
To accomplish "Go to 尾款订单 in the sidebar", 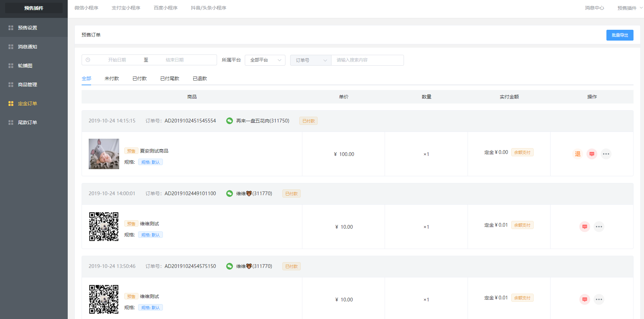I will tap(27, 122).
